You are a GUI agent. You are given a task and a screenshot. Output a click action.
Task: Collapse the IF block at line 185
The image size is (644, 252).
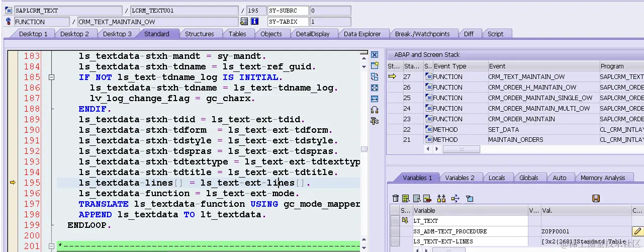pyautogui.click(x=51, y=77)
